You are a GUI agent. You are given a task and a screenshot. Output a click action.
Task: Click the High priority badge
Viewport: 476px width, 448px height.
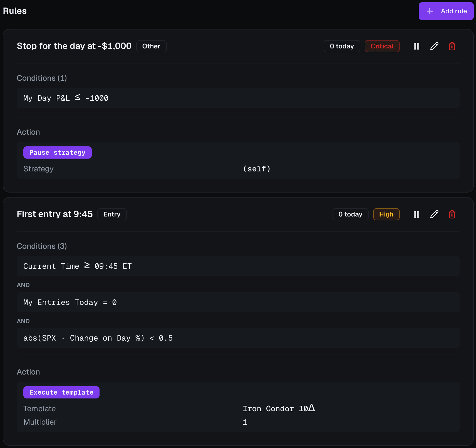point(386,214)
